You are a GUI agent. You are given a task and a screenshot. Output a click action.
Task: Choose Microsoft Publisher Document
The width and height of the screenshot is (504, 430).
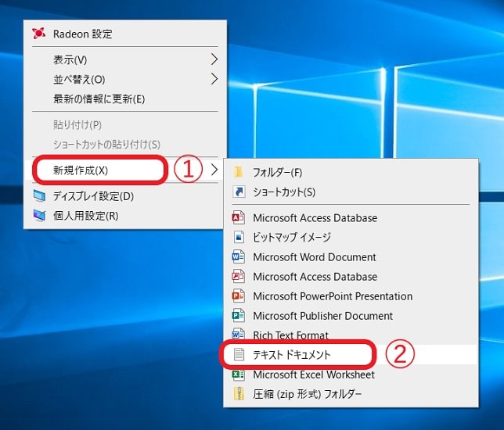[x=351, y=316]
